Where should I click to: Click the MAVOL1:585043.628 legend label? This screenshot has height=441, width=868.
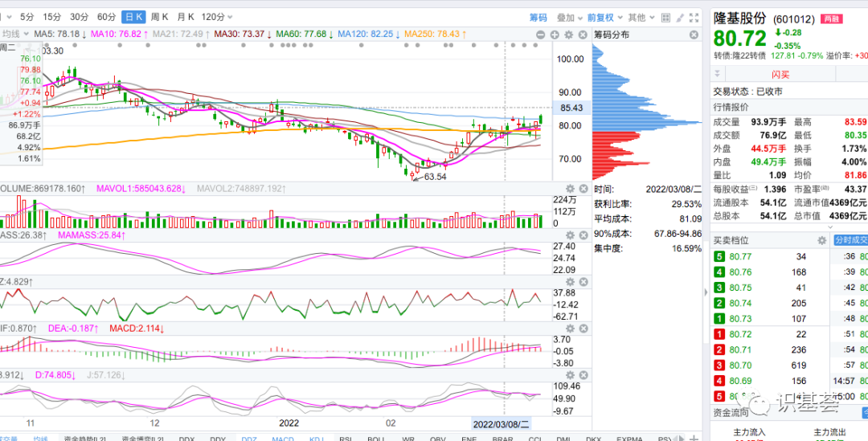coord(141,189)
